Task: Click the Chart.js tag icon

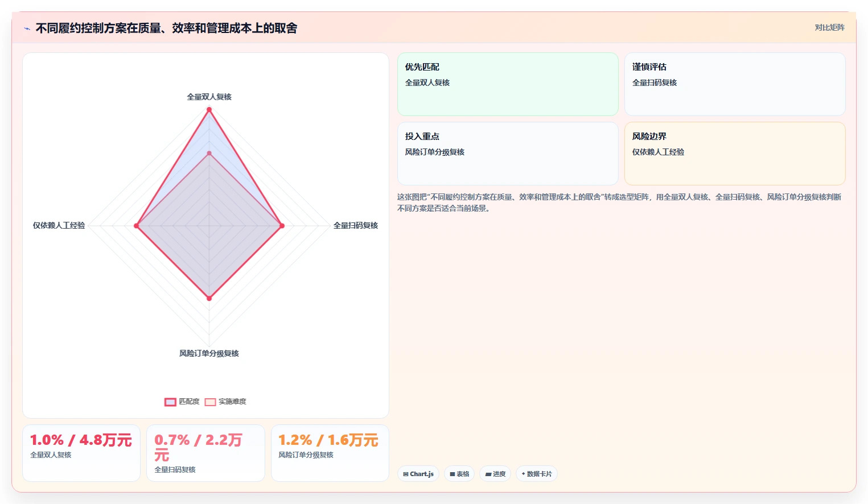Action: tap(406, 474)
